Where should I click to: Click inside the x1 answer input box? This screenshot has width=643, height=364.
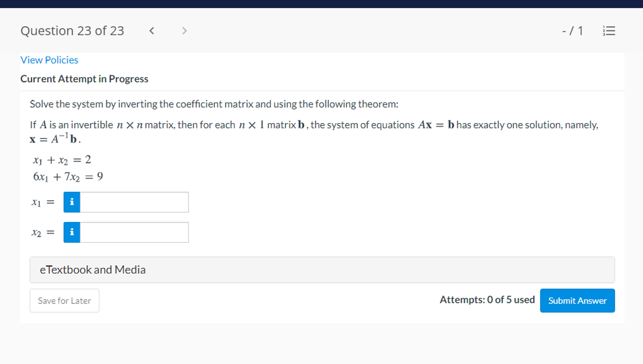pyautogui.click(x=134, y=202)
